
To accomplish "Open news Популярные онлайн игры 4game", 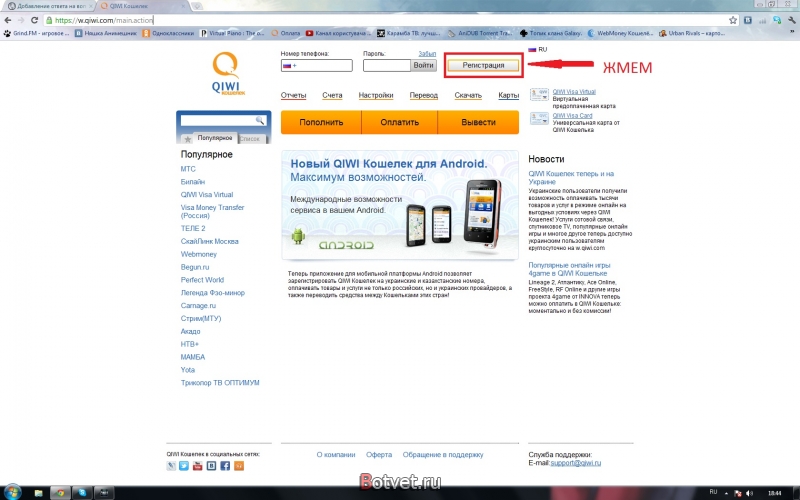I will point(569,269).
